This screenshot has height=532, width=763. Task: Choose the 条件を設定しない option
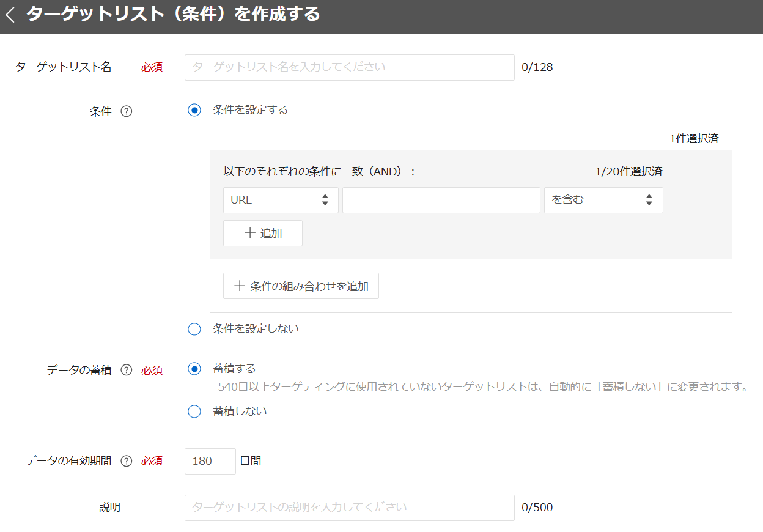point(194,330)
